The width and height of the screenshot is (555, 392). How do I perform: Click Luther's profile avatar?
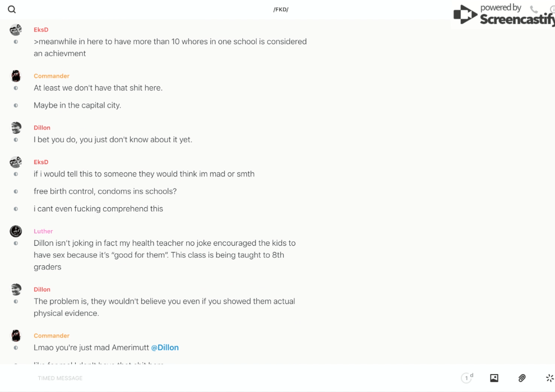[16, 231]
